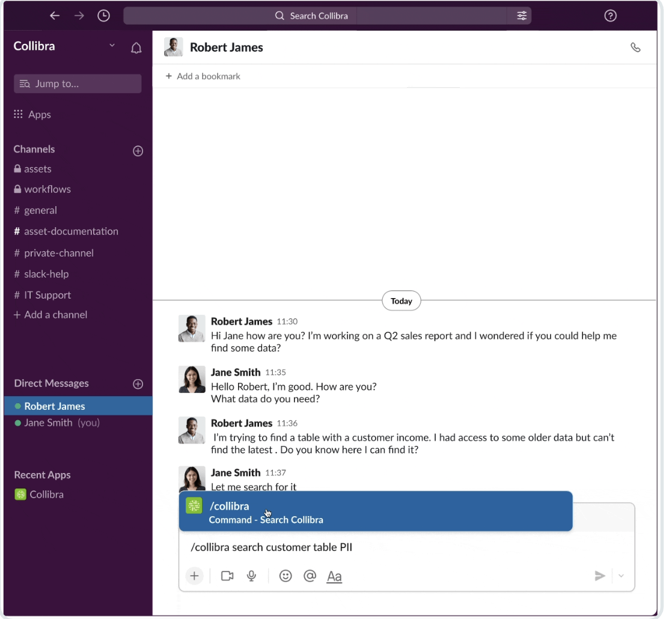Open the asset-documentation channel

click(71, 231)
